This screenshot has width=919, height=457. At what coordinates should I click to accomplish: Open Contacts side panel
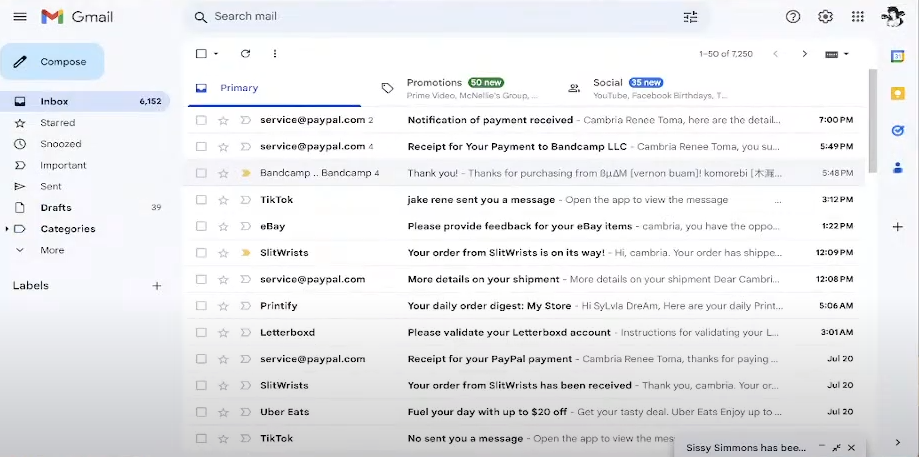tap(897, 168)
